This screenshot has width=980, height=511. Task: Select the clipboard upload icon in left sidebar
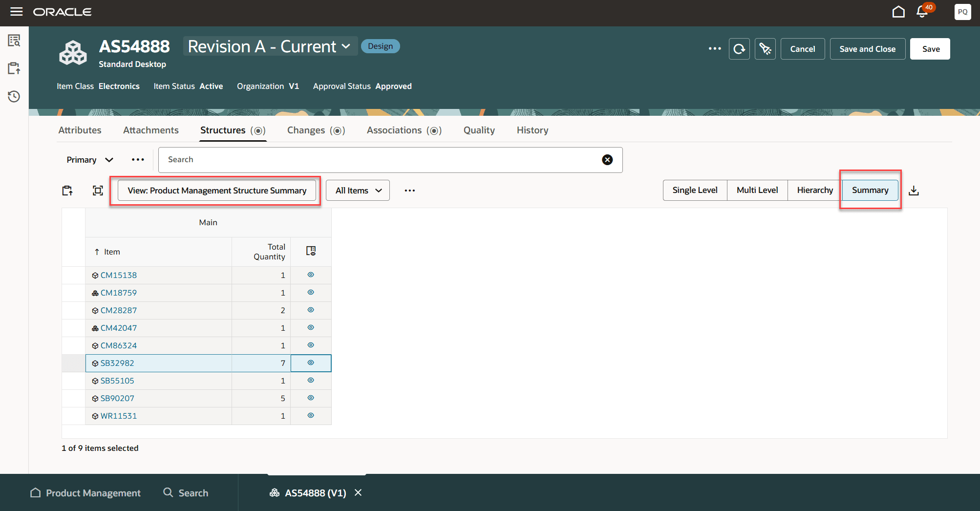(x=14, y=68)
